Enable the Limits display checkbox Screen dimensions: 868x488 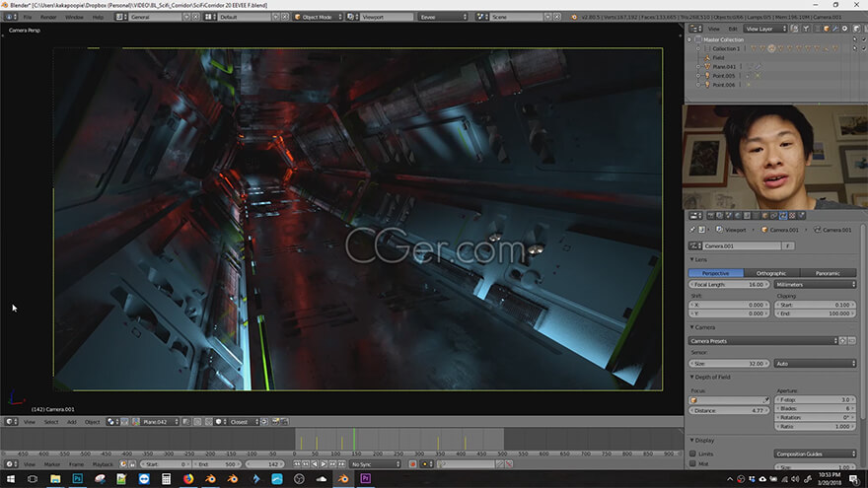click(x=693, y=453)
